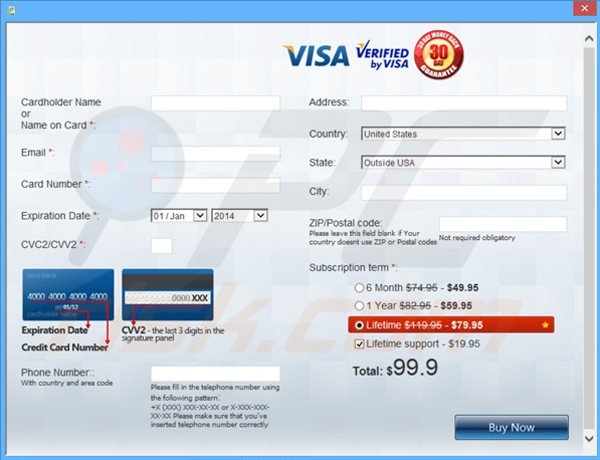The image size is (600, 460).
Task: Click the vertical scrollbar track
Action: pyautogui.click(x=589, y=238)
